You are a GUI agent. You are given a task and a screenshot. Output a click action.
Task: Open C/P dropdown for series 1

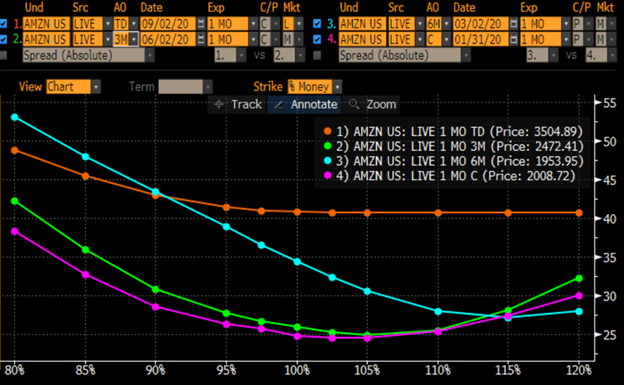point(275,24)
